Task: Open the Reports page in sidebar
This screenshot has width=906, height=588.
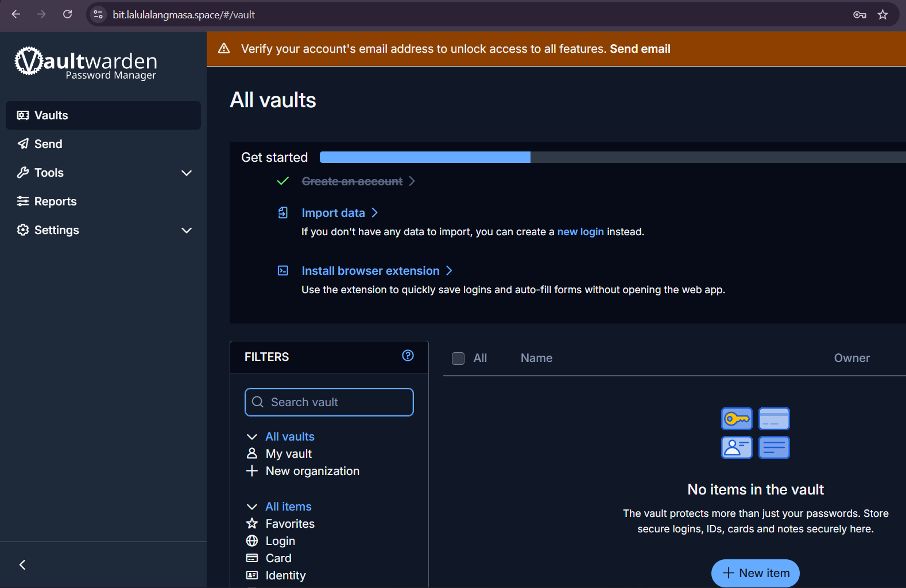Action: click(55, 201)
